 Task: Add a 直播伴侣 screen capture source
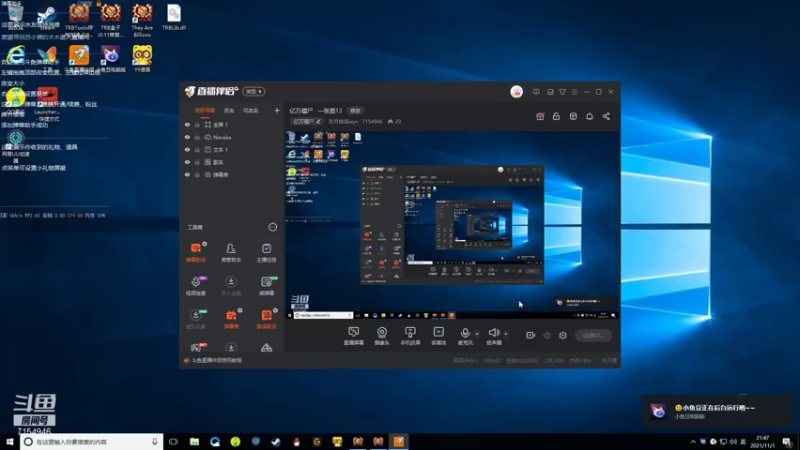tap(354, 336)
